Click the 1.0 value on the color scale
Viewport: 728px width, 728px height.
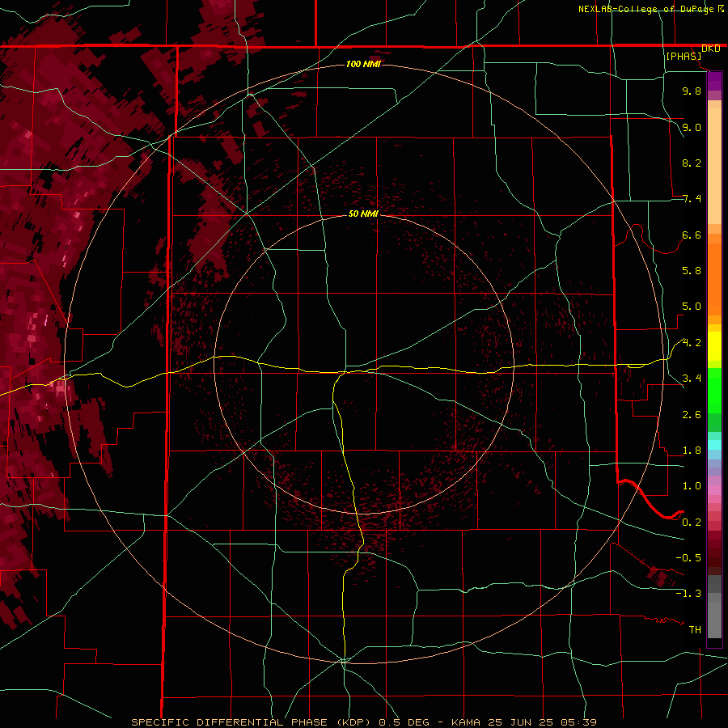[692, 486]
